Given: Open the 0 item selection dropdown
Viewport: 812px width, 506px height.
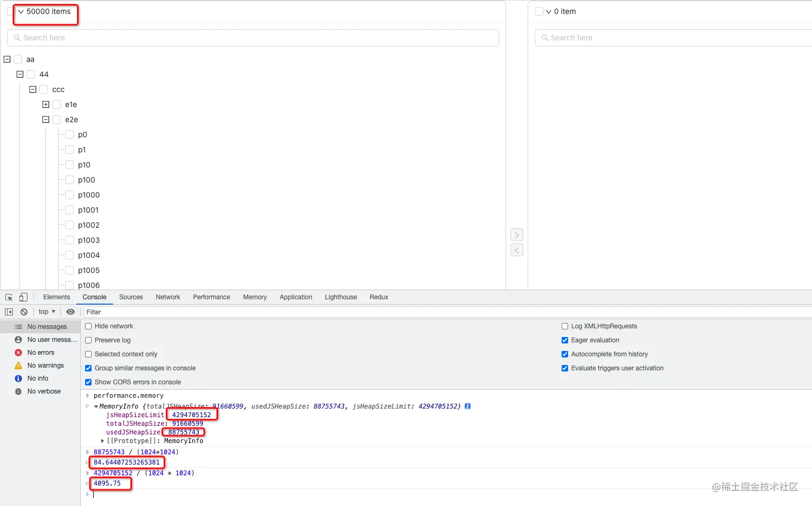Looking at the screenshot, I should pyautogui.click(x=549, y=11).
